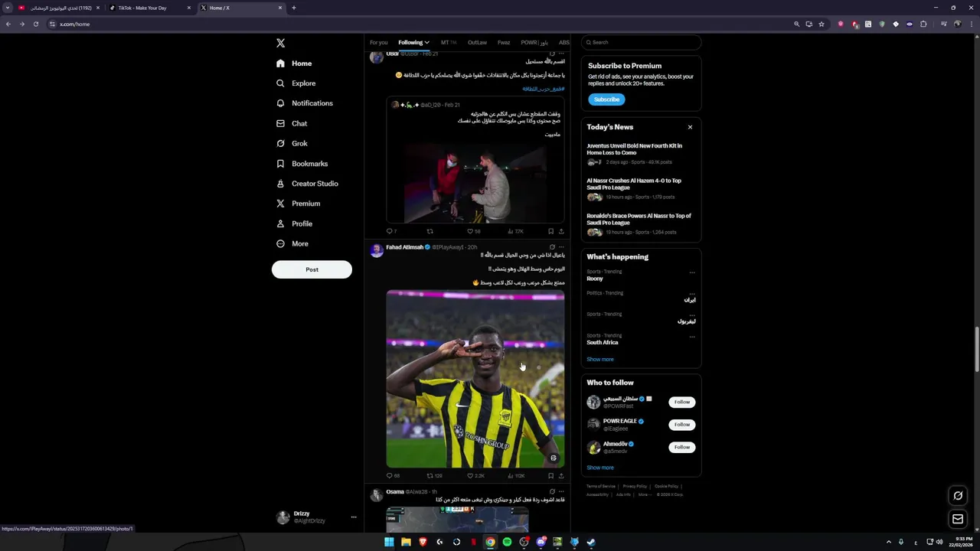Open the floating messages button
The width and height of the screenshot is (980, 551).
[958, 519]
